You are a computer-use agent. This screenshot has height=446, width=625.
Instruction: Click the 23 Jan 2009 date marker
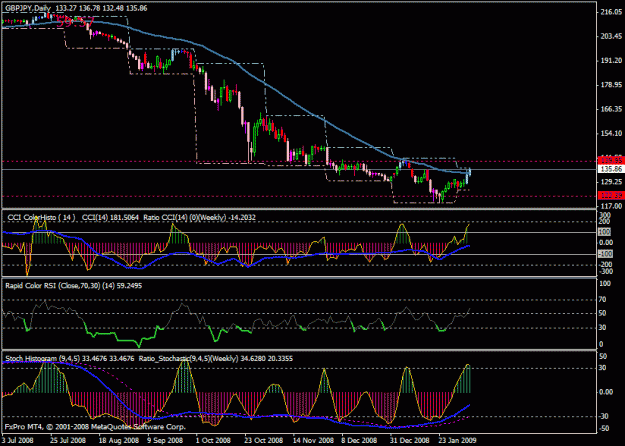[458, 440]
